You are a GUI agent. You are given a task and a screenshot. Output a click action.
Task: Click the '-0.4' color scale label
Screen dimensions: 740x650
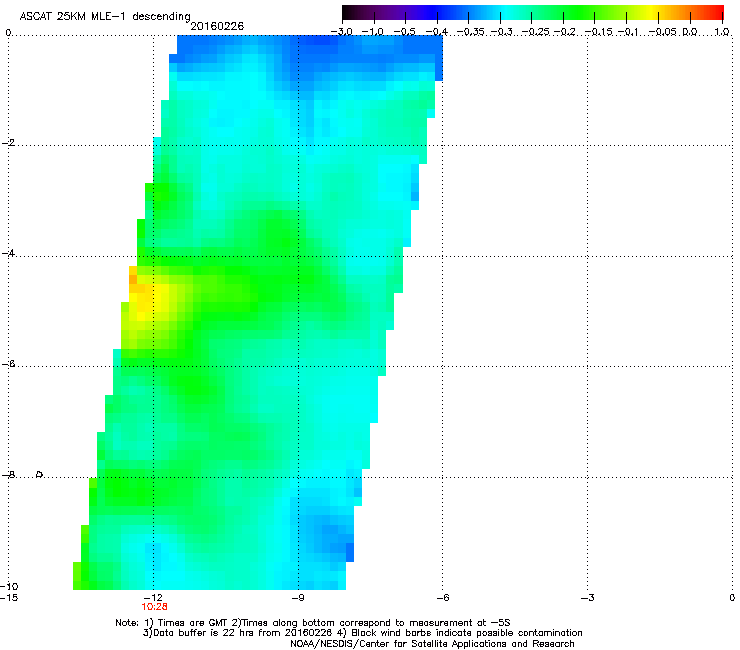tap(437, 32)
